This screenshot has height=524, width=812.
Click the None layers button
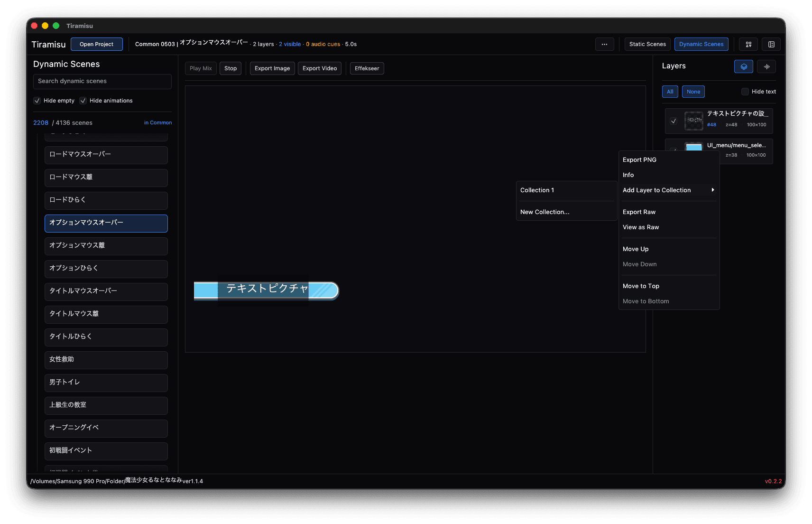click(x=693, y=92)
